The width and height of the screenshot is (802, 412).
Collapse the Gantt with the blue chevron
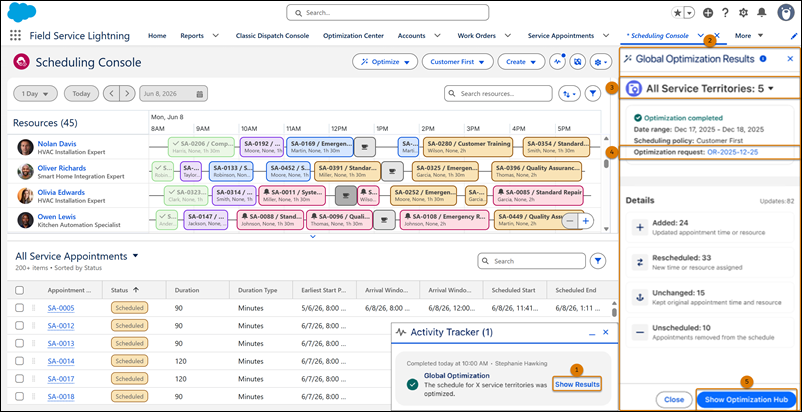pyautogui.click(x=313, y=237)
